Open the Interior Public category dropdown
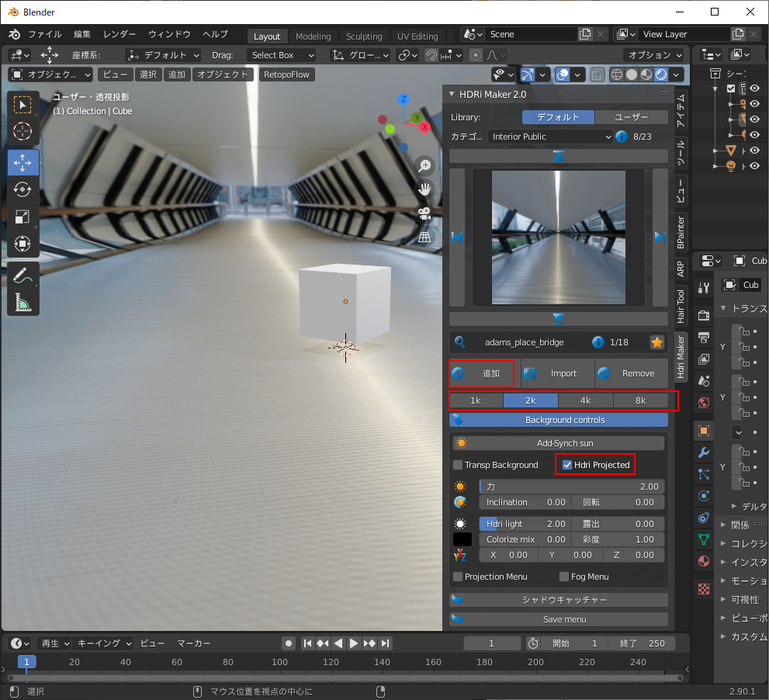 point(550,137)
